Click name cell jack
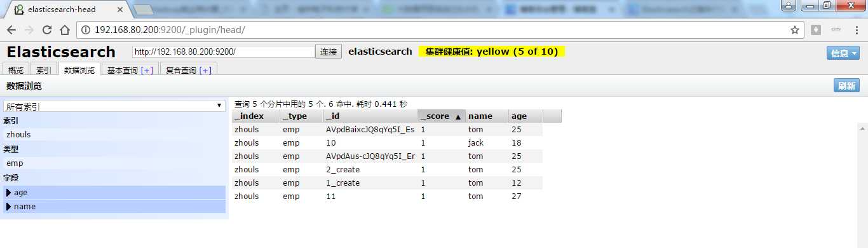868x248 pixels. point(476,142)
